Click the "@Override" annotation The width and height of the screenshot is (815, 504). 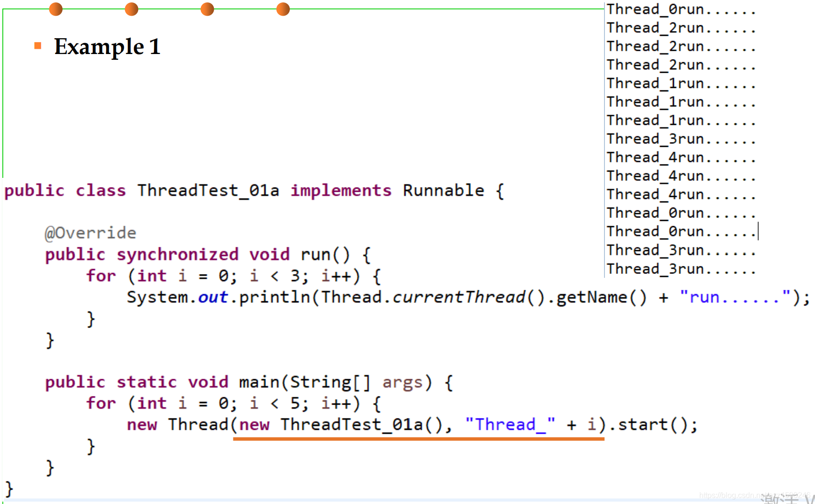click(90, 233)
